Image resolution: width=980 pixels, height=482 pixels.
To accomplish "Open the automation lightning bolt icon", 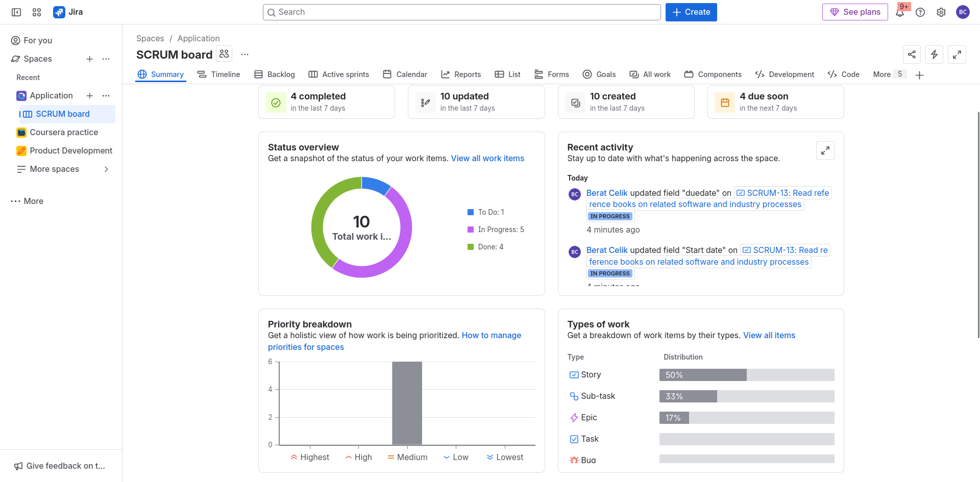I will (935, 55).
